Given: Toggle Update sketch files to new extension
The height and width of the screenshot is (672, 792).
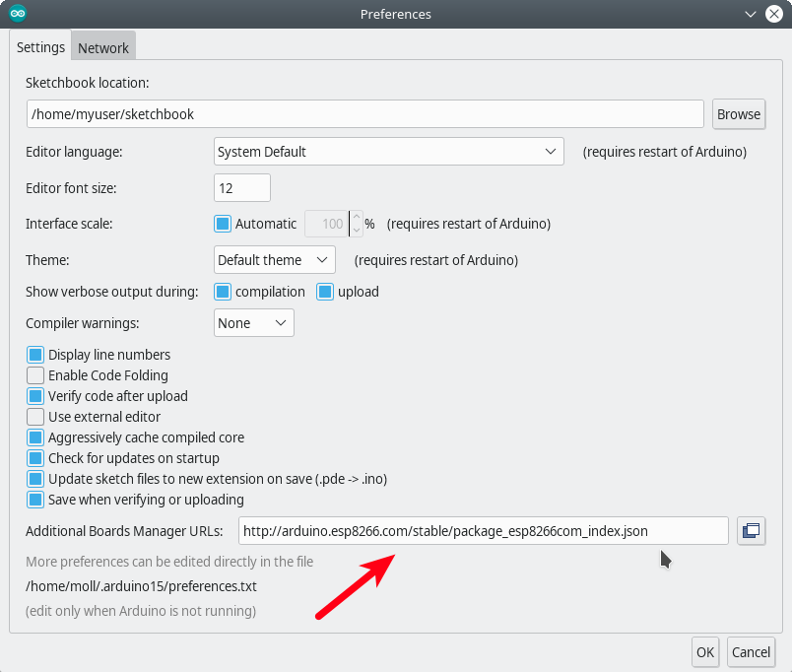Looking at the screenshot, I should click(x=35, y=479).
